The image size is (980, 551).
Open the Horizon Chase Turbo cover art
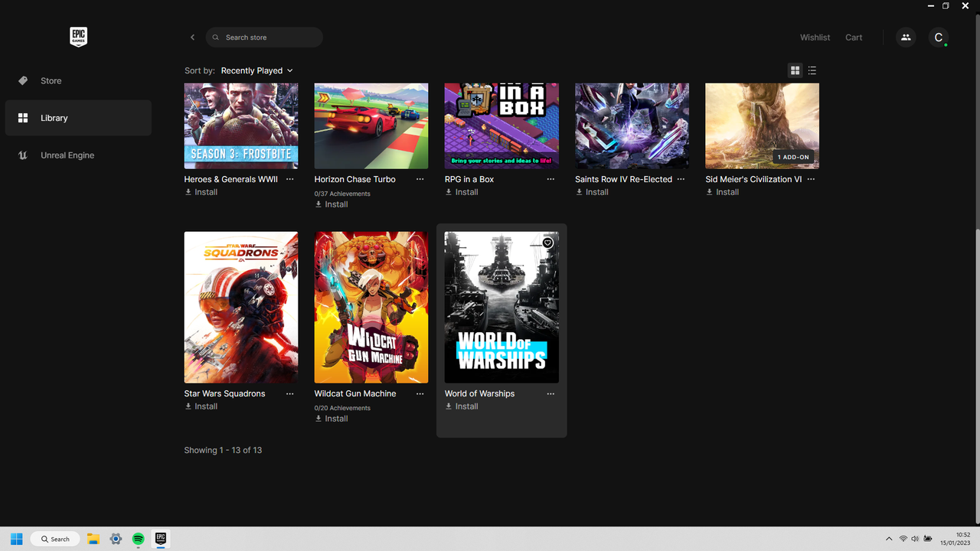click(371, 126)
